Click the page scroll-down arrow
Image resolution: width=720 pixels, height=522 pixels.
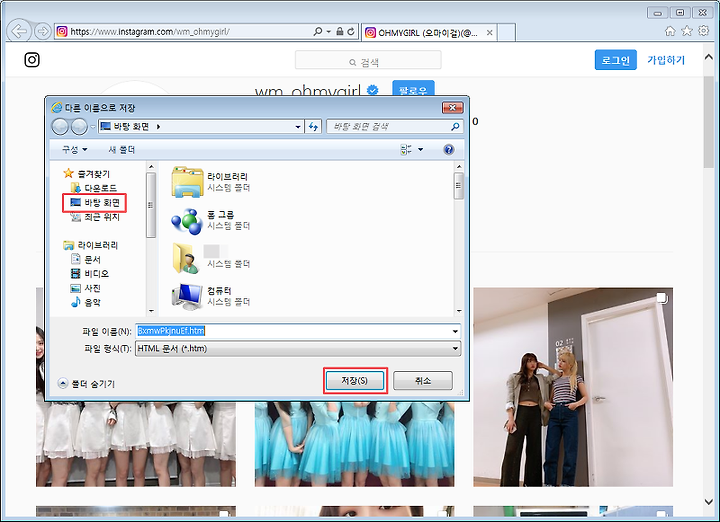pos(709,502)
